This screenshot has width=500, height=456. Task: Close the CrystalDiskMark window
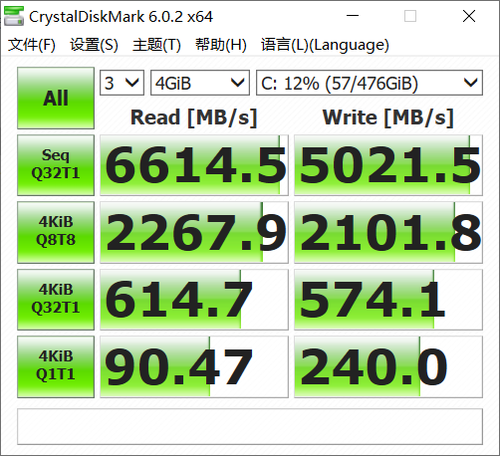pos(469,16)
